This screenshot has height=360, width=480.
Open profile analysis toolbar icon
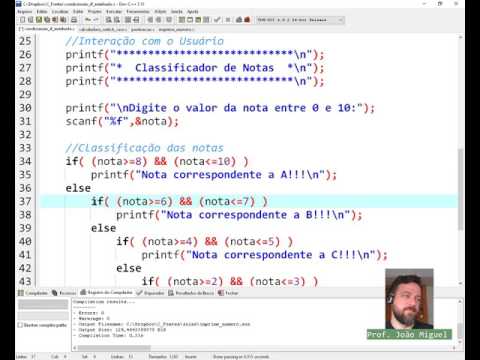point(239,20)
